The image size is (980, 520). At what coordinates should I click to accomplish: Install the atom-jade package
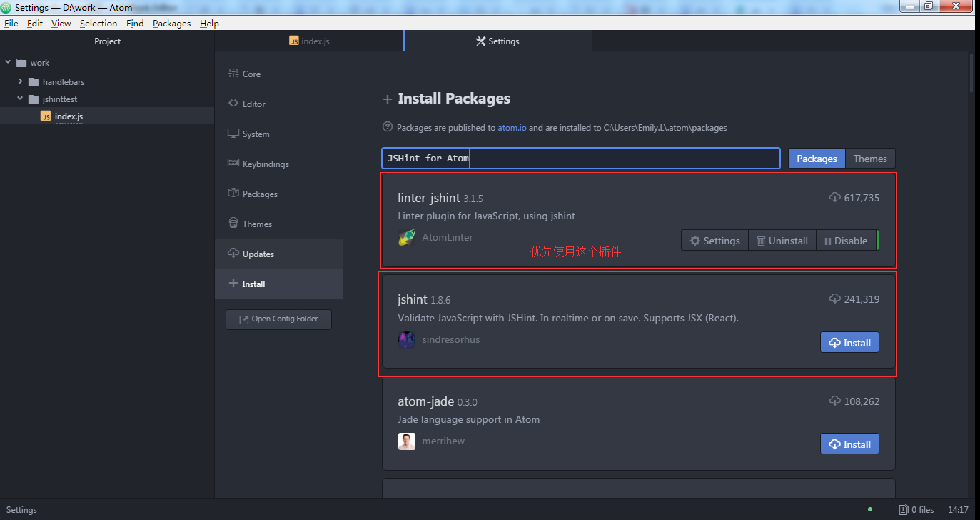[x=849, y=444]
